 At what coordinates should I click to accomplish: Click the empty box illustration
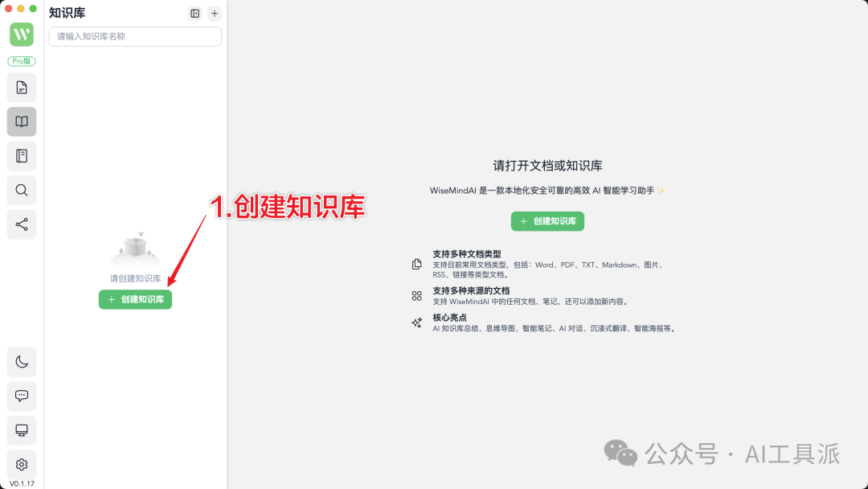tap(136, 250)
